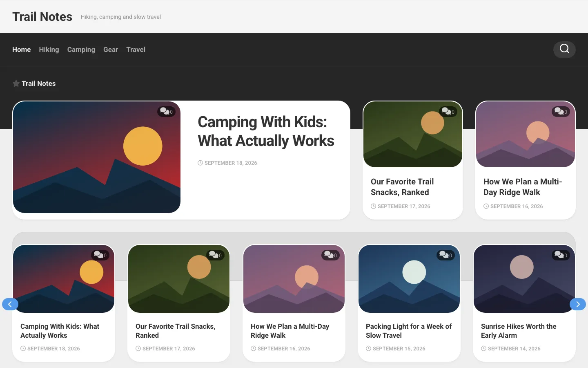Click the Trail Notes site title
The image size is (588, 368).
point(42,17)
